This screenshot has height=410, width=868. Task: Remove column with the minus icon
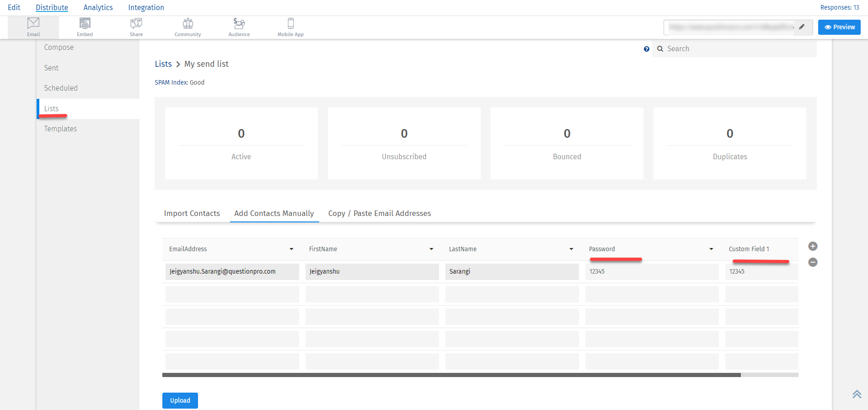[813, 262]
